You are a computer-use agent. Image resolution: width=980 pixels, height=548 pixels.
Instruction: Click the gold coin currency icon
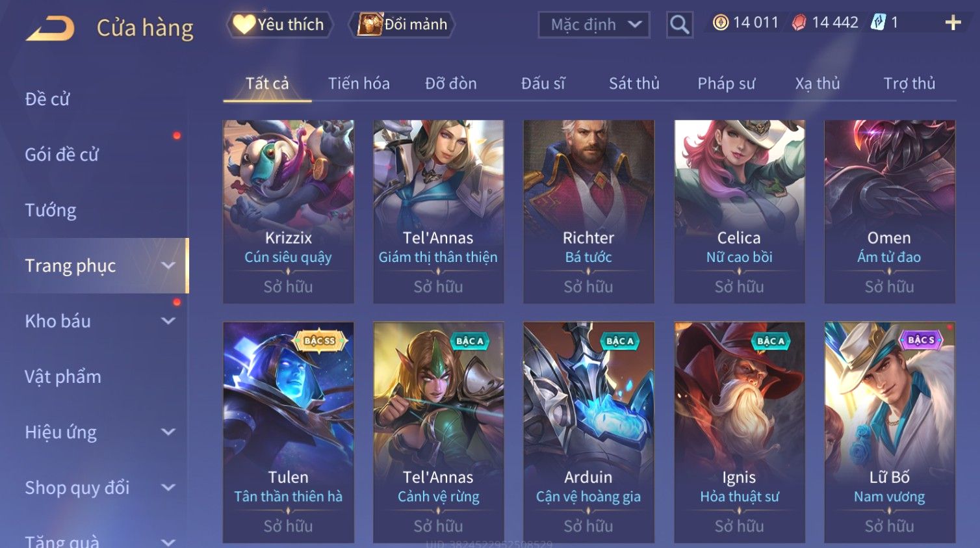coord(721,23)
